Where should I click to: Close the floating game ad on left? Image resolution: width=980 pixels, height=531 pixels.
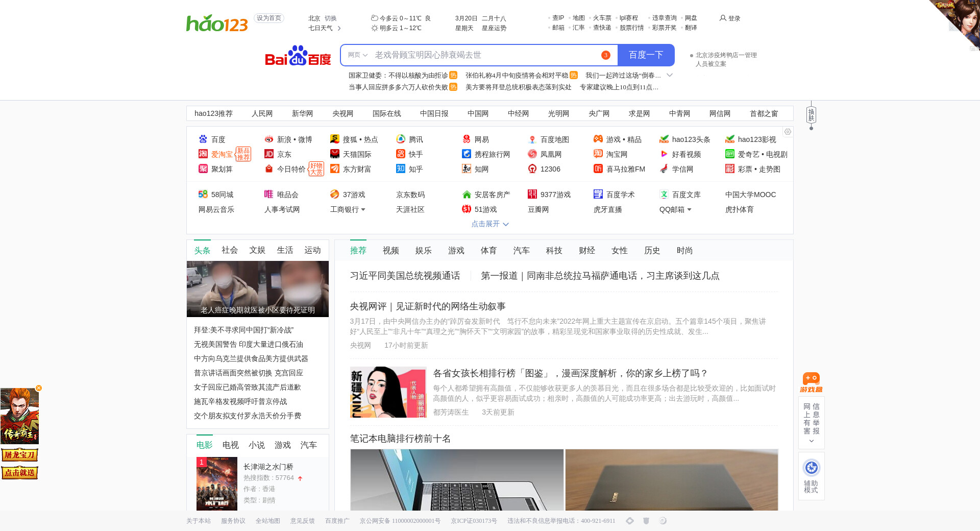(39, 388)
